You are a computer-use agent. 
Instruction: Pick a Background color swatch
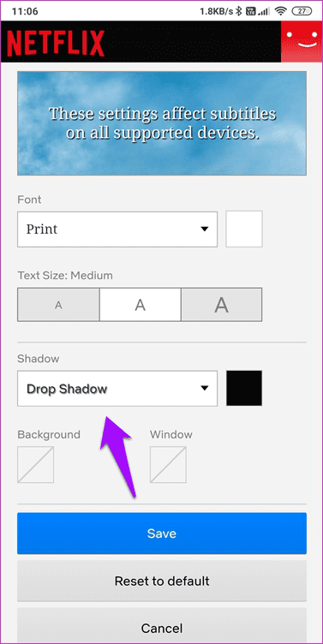tap(35, 465)
